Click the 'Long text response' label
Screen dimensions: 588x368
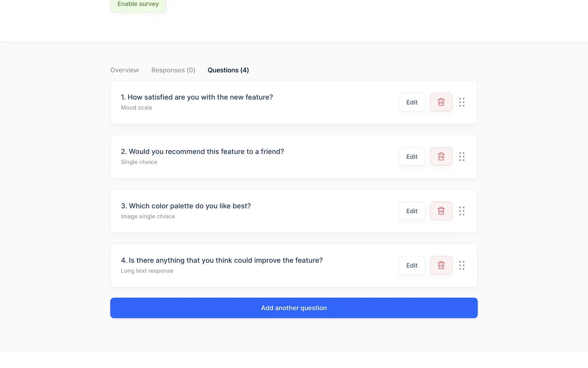point(147,271)
